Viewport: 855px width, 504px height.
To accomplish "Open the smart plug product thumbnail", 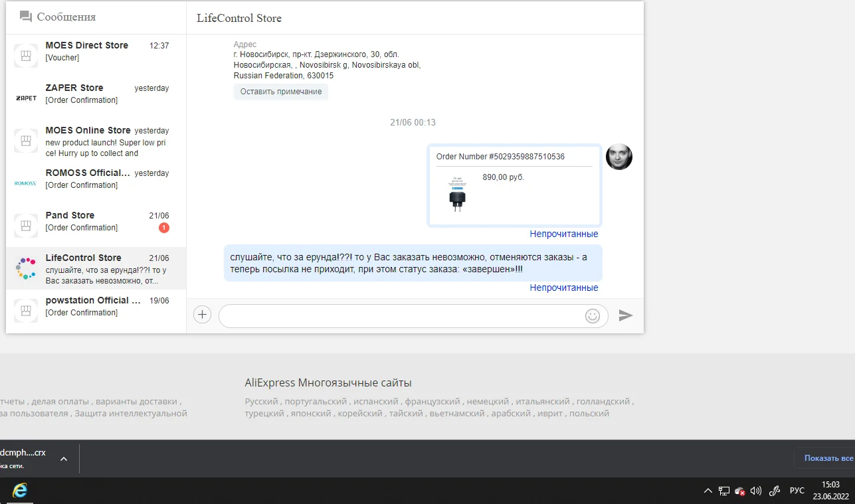I will point(457,194).
